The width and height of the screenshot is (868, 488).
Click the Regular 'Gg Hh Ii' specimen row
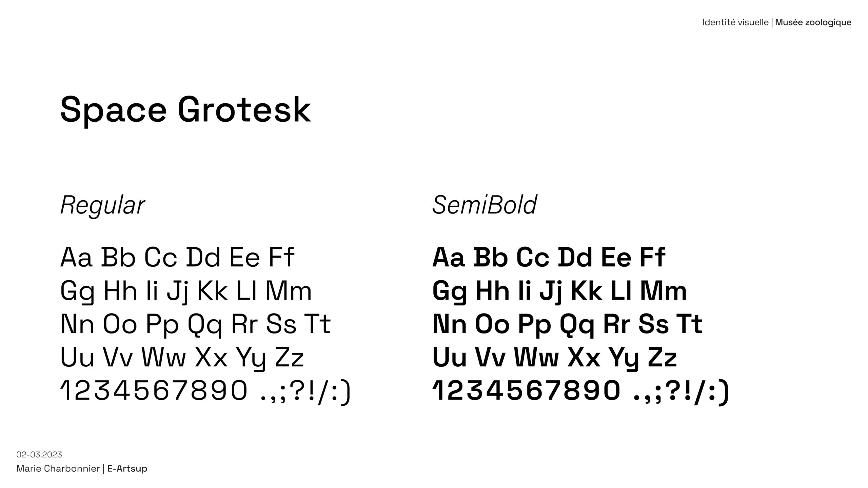click(x=186, y=291)
